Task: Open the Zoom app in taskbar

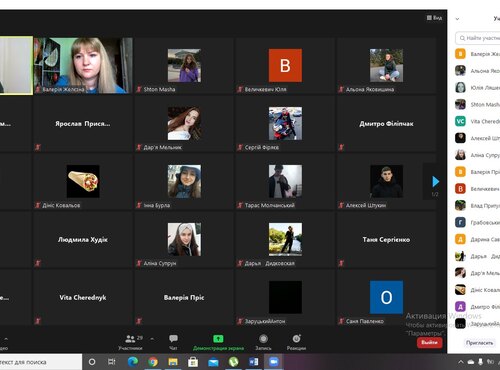Action: pyautogui.click(x=274, y=362)
